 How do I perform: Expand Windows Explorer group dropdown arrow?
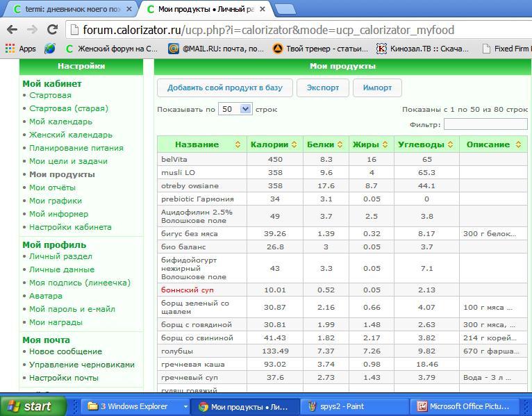click(x=185, y=406)
